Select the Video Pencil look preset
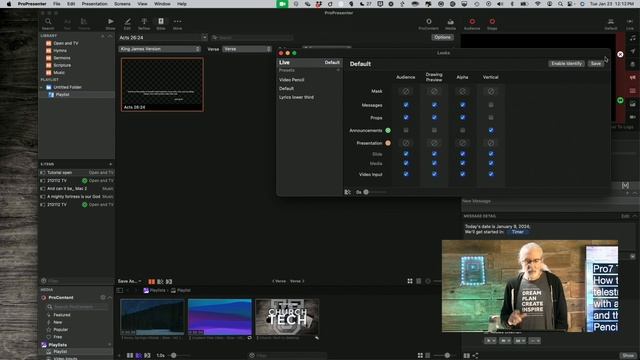 coord(291,80)
